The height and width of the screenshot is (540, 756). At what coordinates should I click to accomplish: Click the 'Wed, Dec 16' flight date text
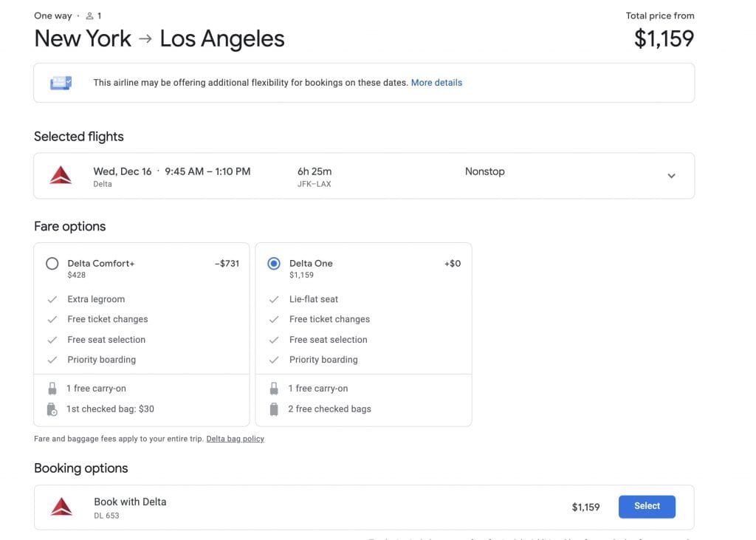click(123, 171)
